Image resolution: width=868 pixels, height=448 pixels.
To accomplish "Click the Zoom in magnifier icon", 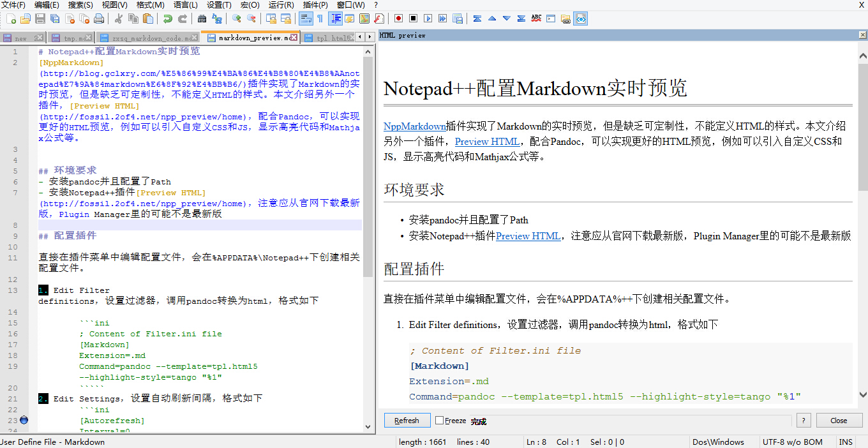I will [237, 19].
